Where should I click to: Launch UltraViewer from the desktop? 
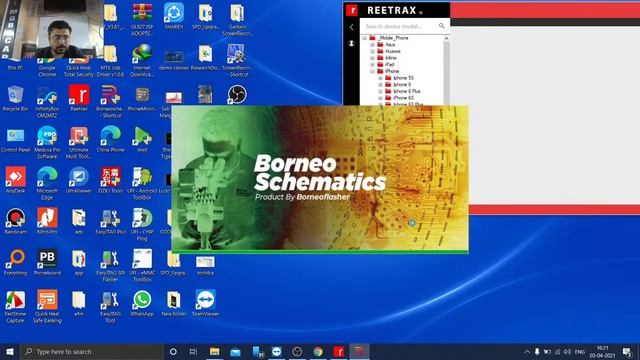click(79, 180)
